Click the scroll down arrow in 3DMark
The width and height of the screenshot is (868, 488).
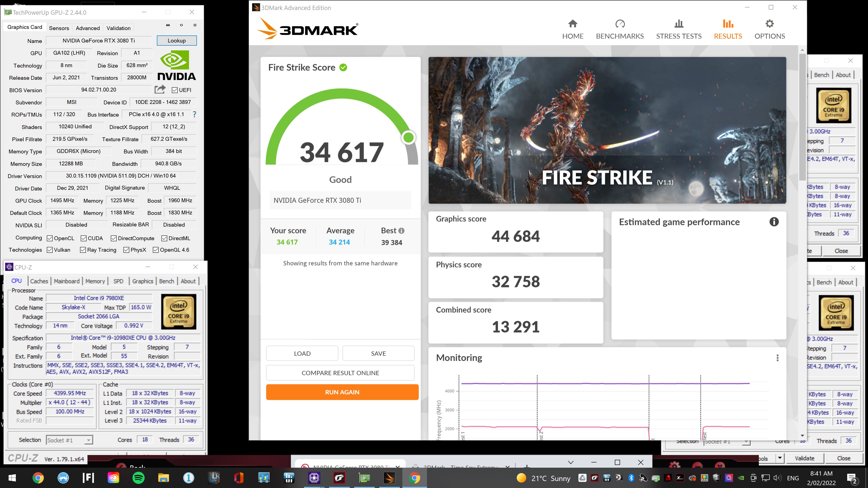(802, 436)
